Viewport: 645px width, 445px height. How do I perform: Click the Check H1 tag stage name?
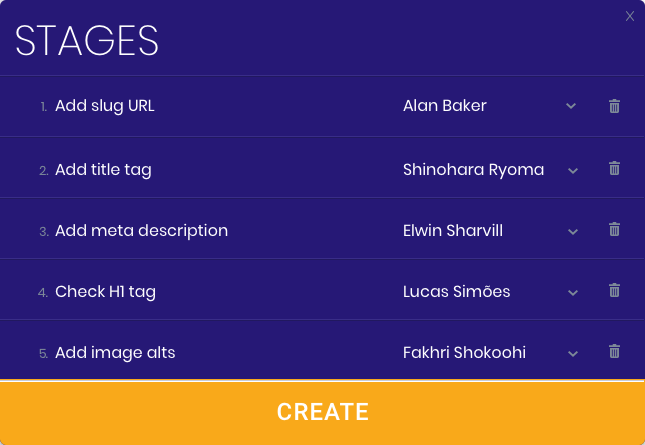(x=105, y=292)
